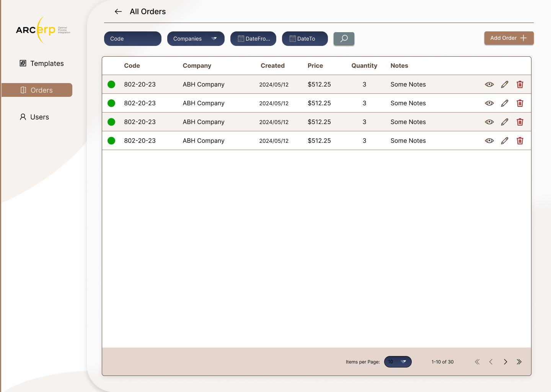Click the Add Order button

click(509, 38)
